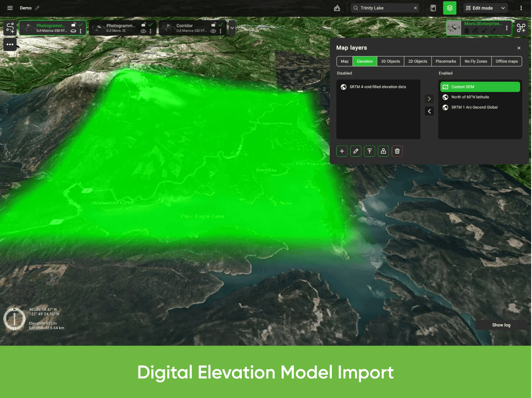Expand the route cards list chevron
This screenshot has width=532, height=398.
pyautogui.click(x=232, y=28)
